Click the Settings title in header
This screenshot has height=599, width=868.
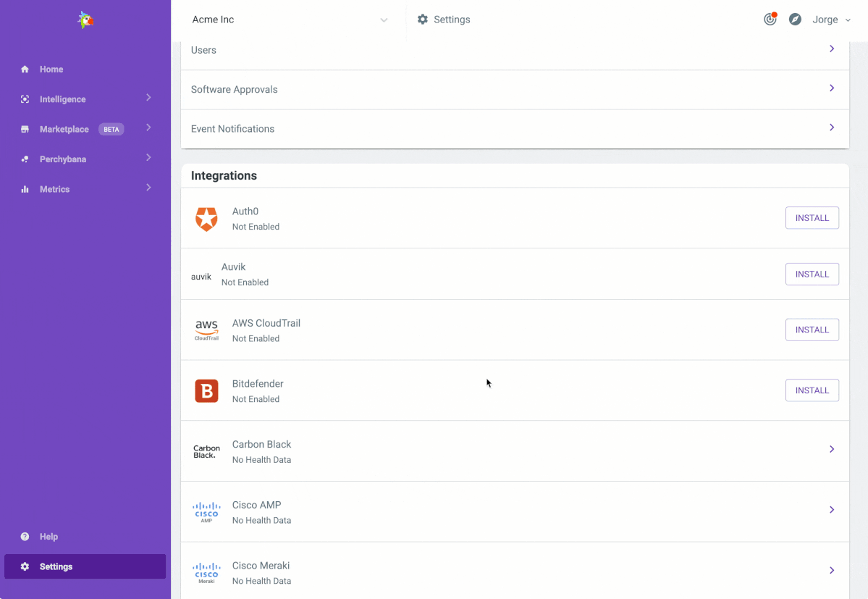point(452,20)
